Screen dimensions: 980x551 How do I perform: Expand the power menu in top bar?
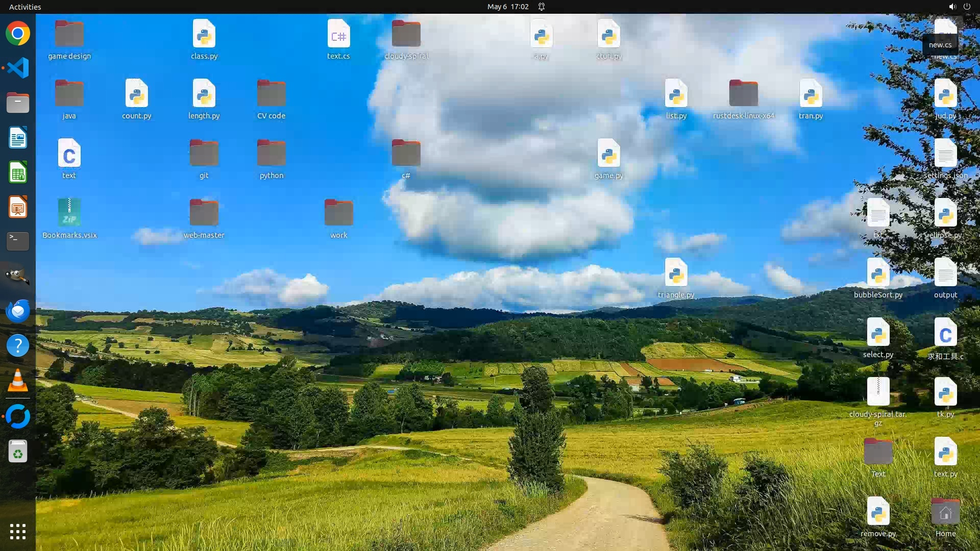(967, 7)
